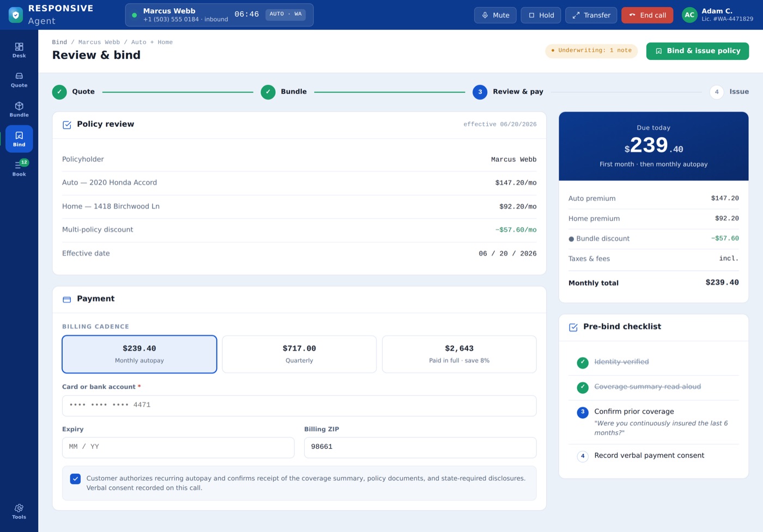Open Tools from the sidebar
Viewport: 763px width, 532px height.
click(19, 512)
